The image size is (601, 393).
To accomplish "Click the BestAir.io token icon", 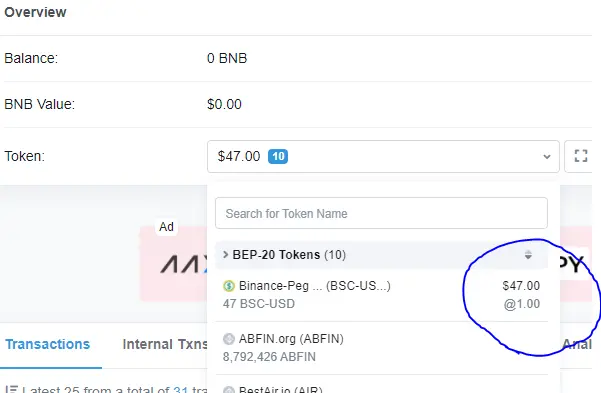I will 229,390.
